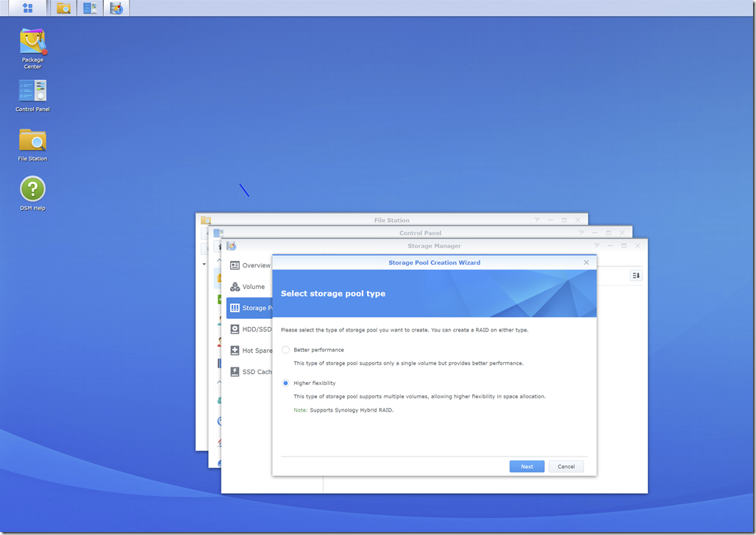Open help for the Control Panel window

pos(582,233)
